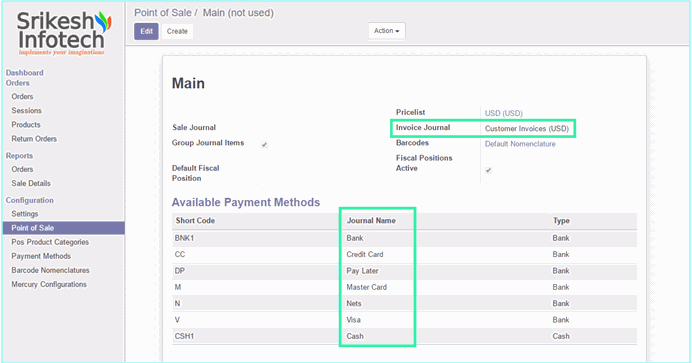Open Dashboard in sidebar
692x363 pixels.
(x=25, y=73)
